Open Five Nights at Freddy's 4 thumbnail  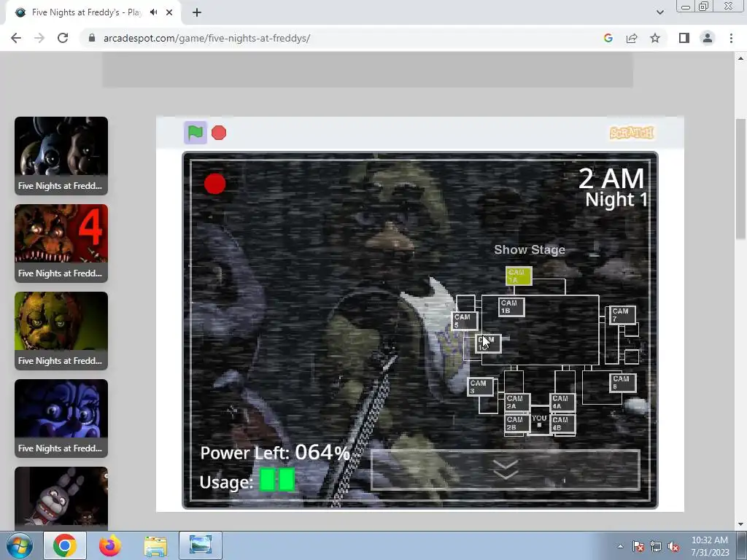[x=61, y=244]
